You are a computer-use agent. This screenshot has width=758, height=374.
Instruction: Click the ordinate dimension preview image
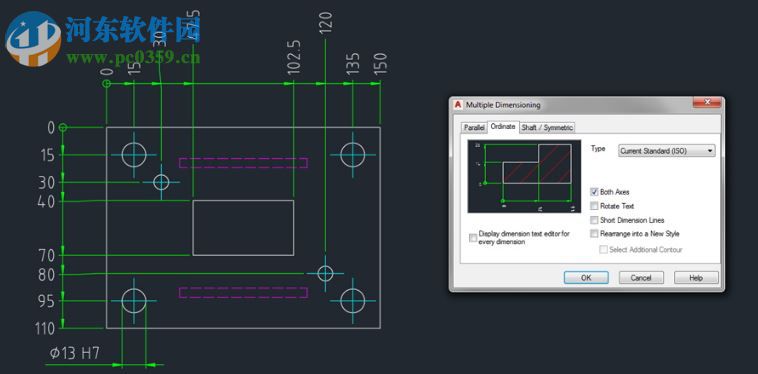524,176
